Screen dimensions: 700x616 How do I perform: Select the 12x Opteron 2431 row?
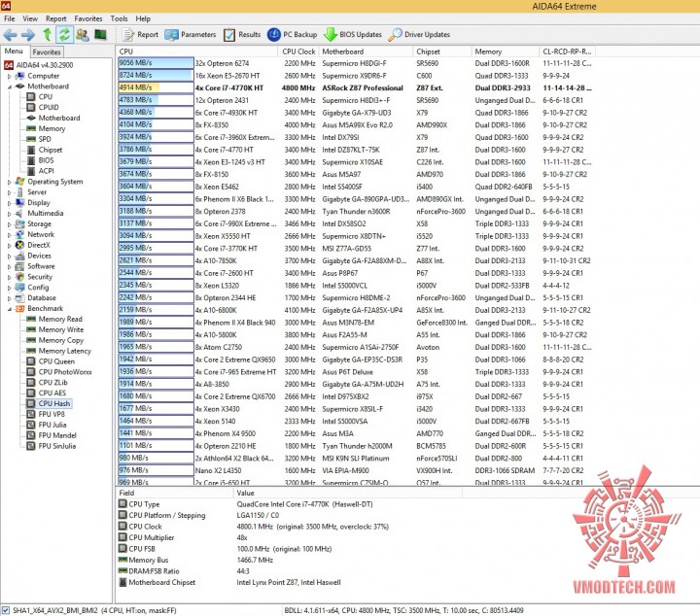tap(356, 100)
